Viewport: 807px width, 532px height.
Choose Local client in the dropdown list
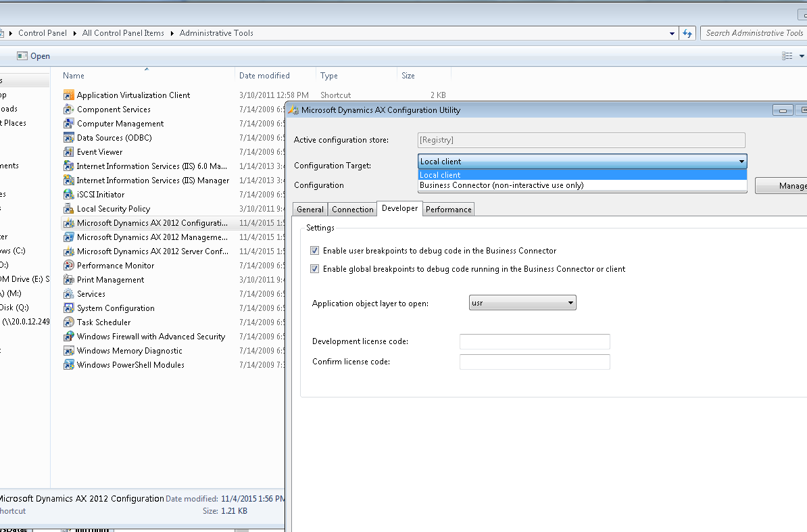(x=583, y=175)
